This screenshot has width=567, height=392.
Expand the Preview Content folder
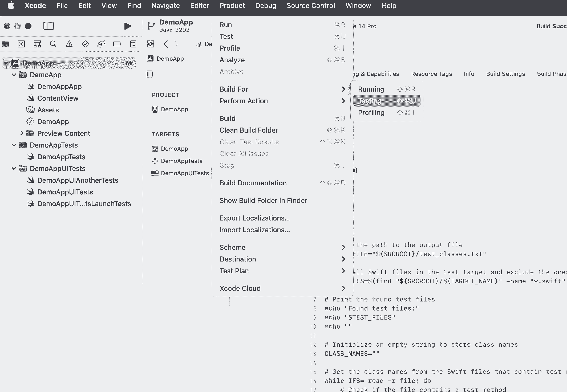(22, 133)
